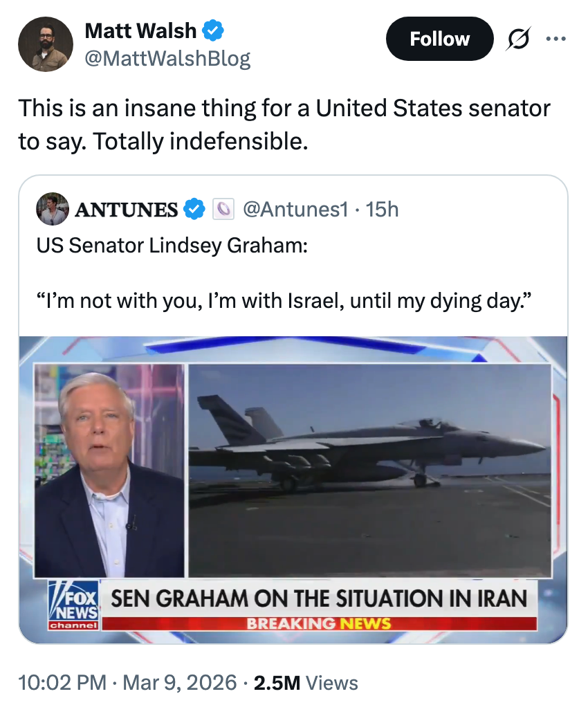This screenshot has width=588, height=714.
Task: Follow Matt Walsh's account
Action: [x=439, y=39]
